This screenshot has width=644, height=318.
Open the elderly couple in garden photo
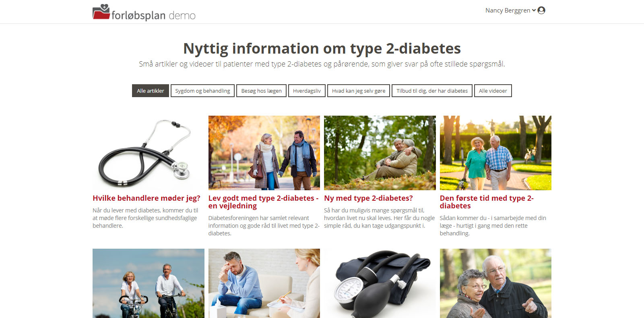pyautogui.click(x=495, y=153)
